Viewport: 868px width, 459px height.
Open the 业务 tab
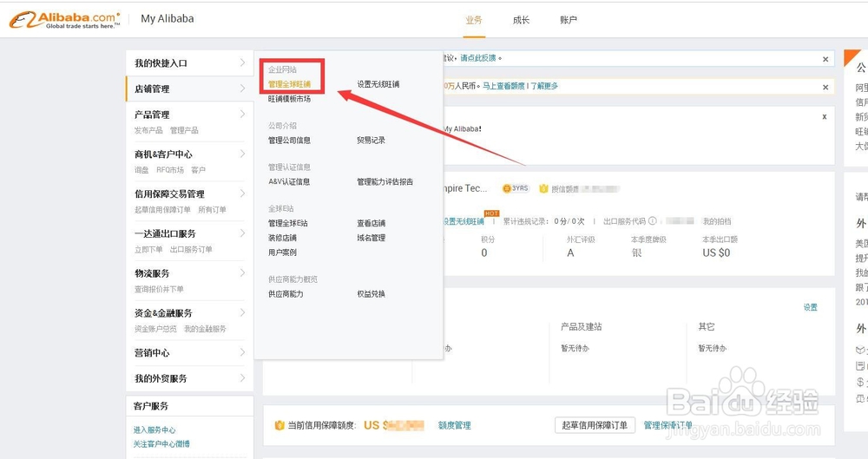(474, 20)
